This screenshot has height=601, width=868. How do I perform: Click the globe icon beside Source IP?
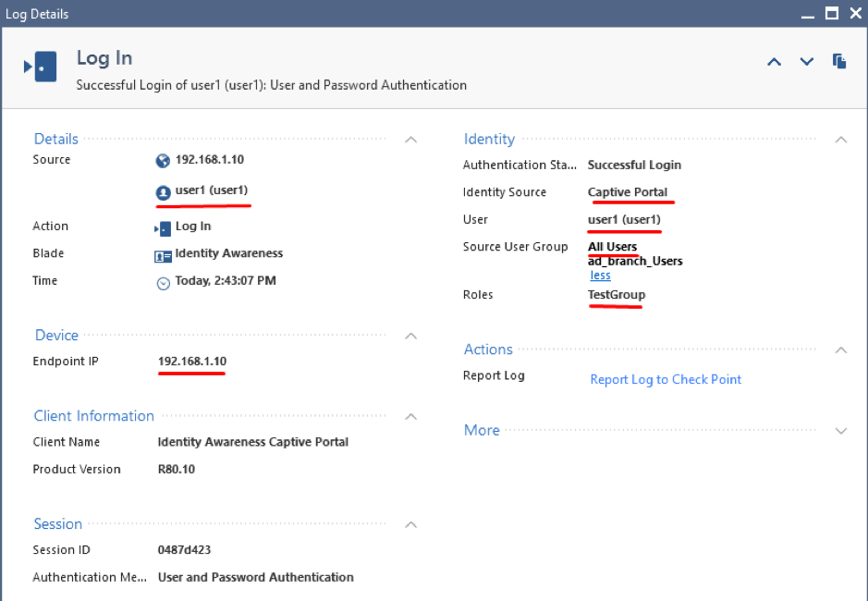tap(163, 161)
